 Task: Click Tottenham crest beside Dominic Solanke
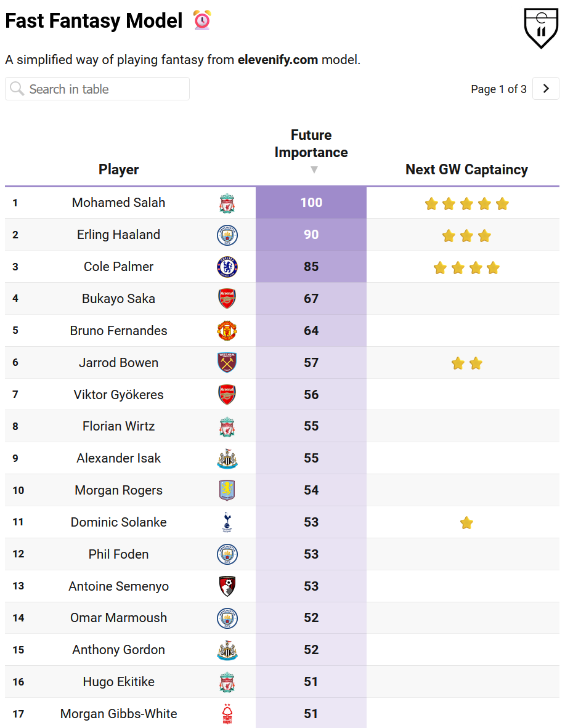tap(227, 522)
